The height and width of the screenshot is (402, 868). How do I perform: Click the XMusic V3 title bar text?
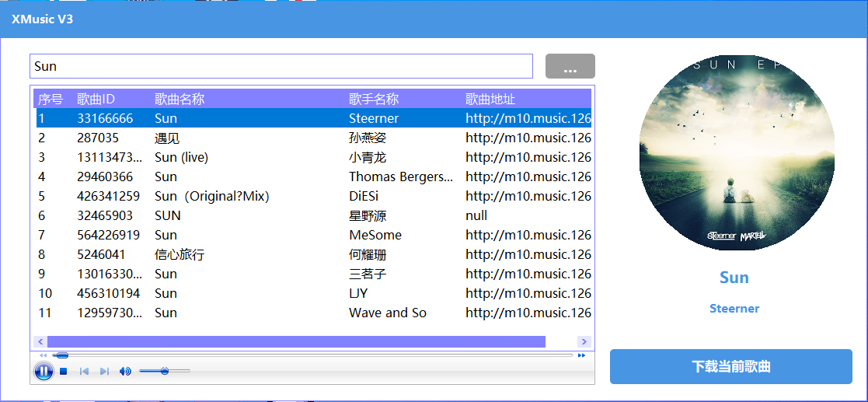(x=43, y=19)
